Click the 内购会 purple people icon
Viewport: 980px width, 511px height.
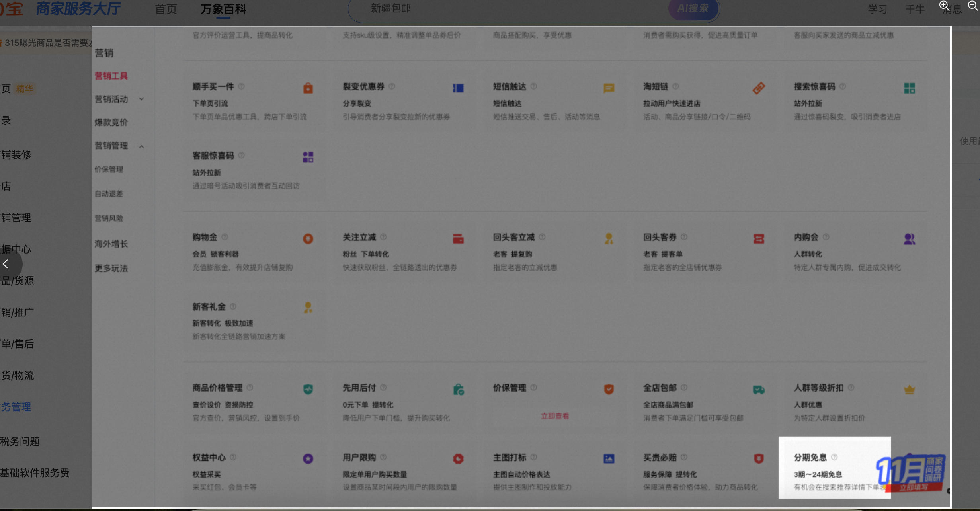909,239
